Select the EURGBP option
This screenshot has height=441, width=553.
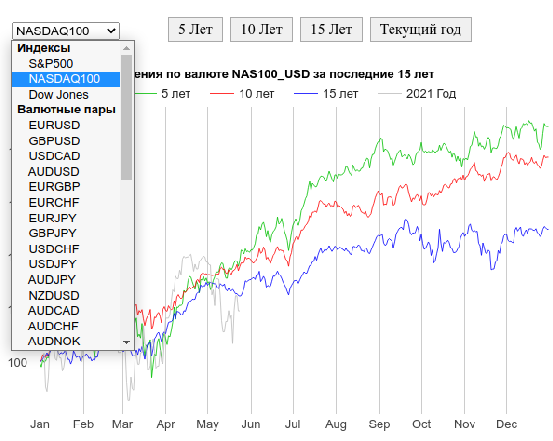pos(66,187)
